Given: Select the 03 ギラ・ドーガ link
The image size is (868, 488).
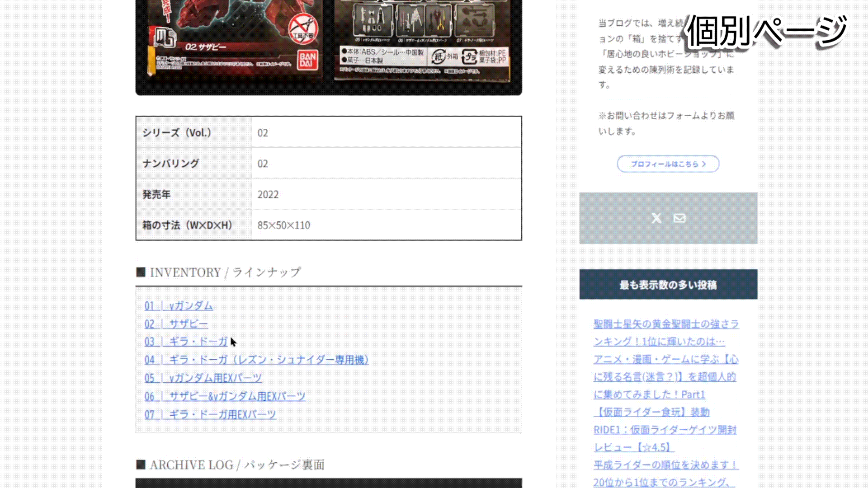Looking at the screenshot, I should point(185,342).
